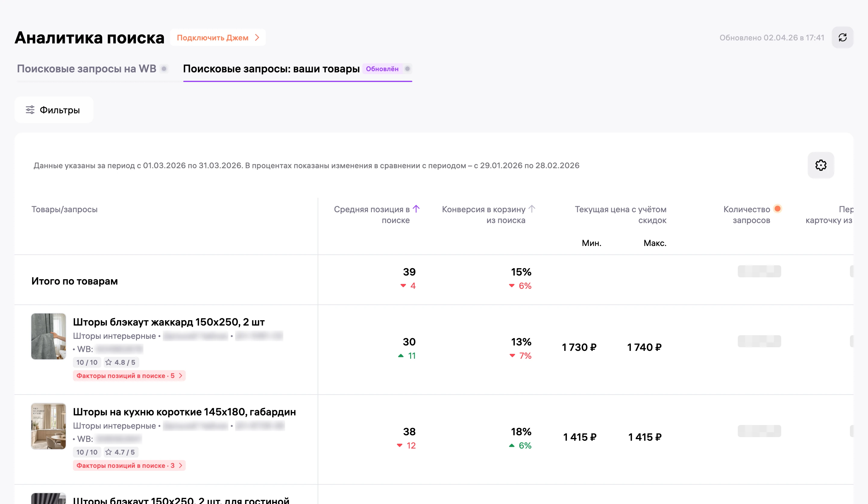The image size is (868, 504).
Task: Click 10 / 10 badge for Шторы блэкаут жаккард
Action: pyautogui.click(x=87, y=362)
